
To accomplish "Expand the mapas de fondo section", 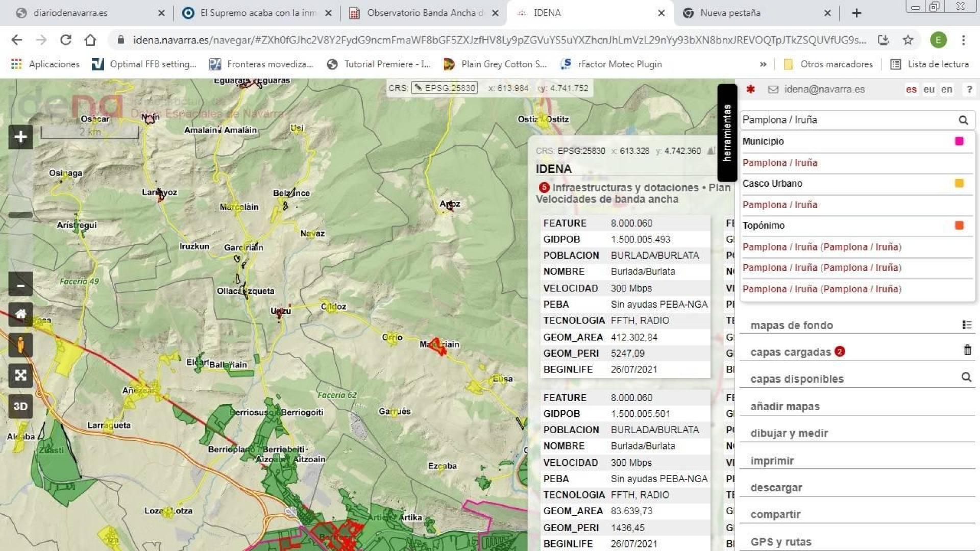I will tap(792, 325).
